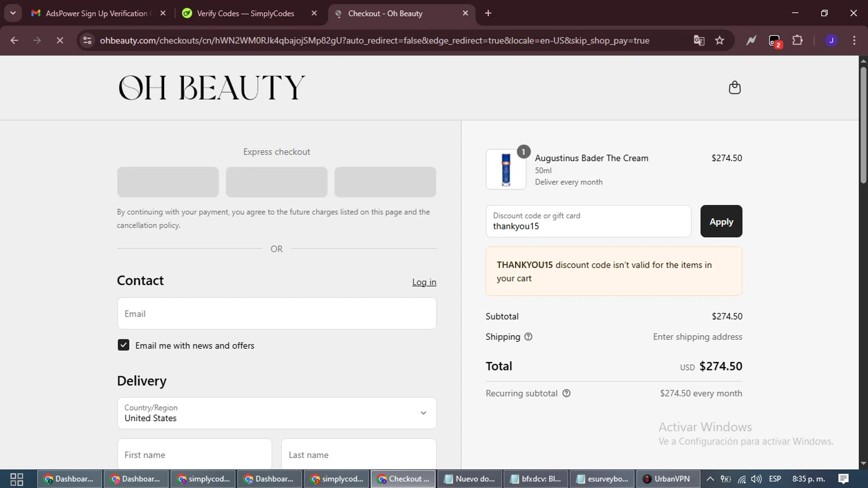Open the bfxdcv: Bl... taskbar item

[536, 479]
